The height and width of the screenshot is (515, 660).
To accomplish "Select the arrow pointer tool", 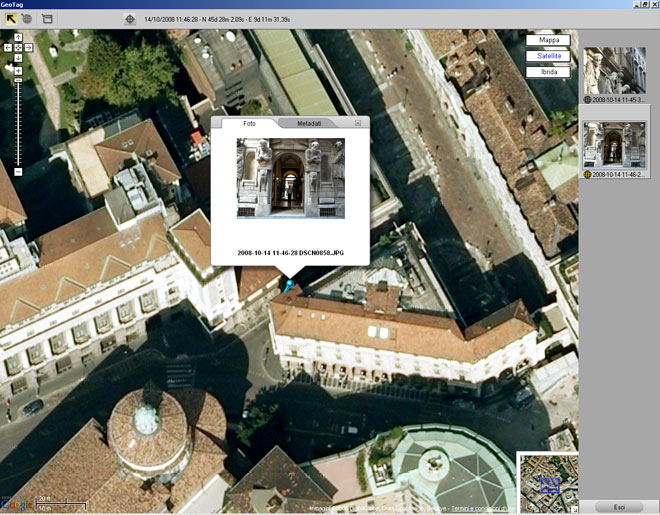I will [11, 19].
